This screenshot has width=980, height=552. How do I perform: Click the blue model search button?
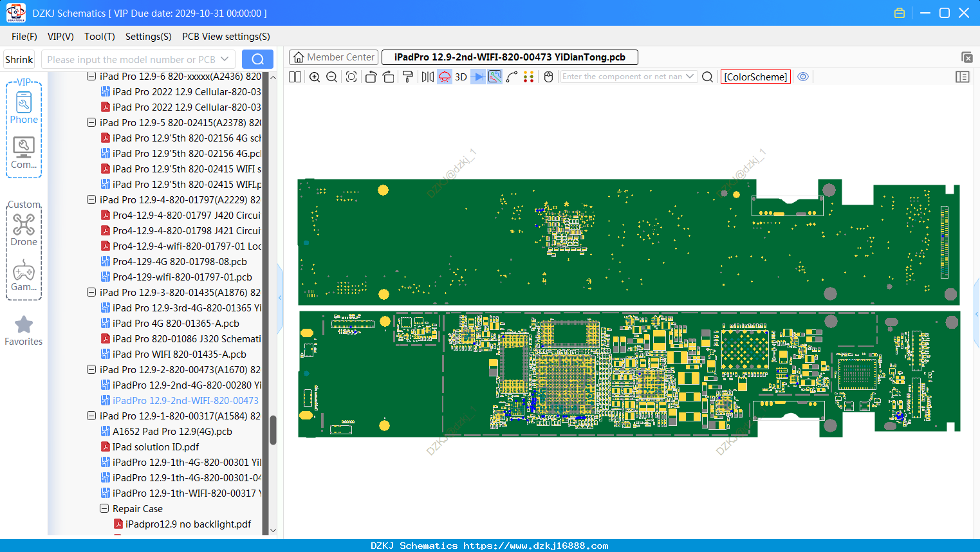[x=257, y=59]
